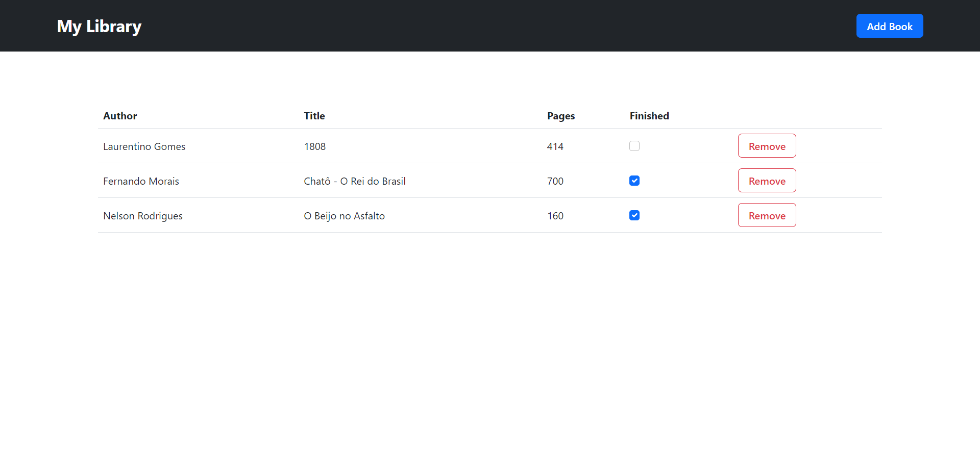
Task: Click the Title column header
Action: 314,116
